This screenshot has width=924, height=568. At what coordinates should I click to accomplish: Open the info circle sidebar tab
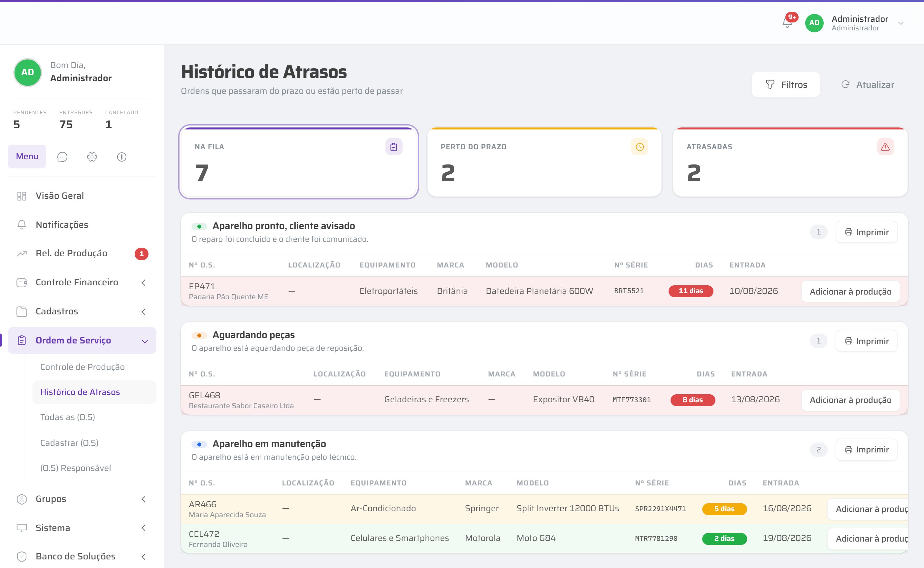tap(121, 157)
